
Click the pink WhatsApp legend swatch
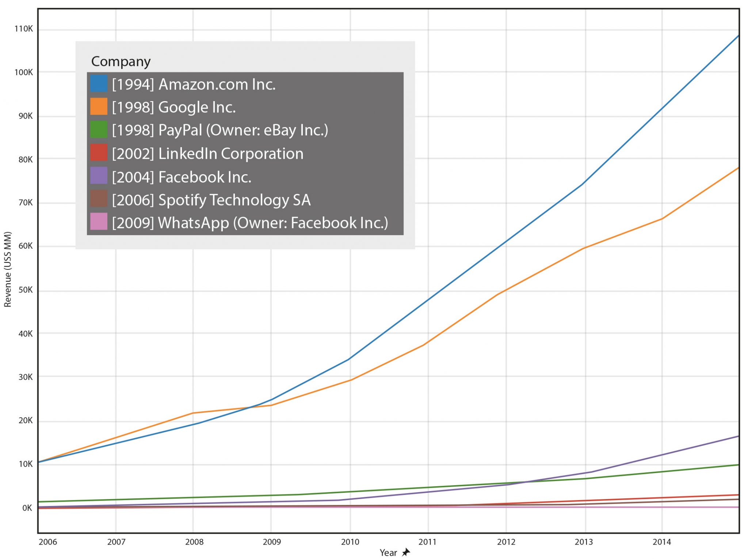(99, 222)
